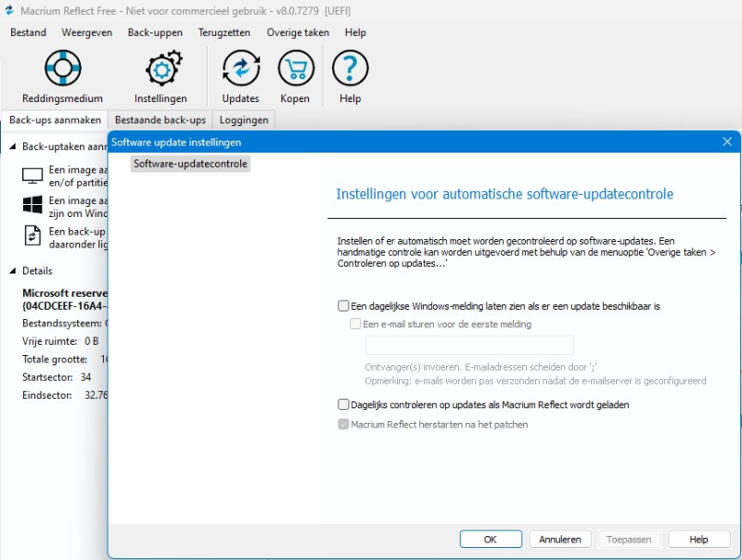The image size is (742, 560).
Task: Click the file backup document icon
Action: click(32, 235)
